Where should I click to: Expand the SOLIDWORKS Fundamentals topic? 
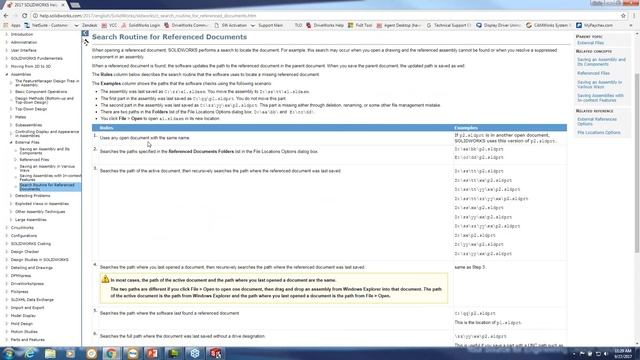tap(7, 58)
